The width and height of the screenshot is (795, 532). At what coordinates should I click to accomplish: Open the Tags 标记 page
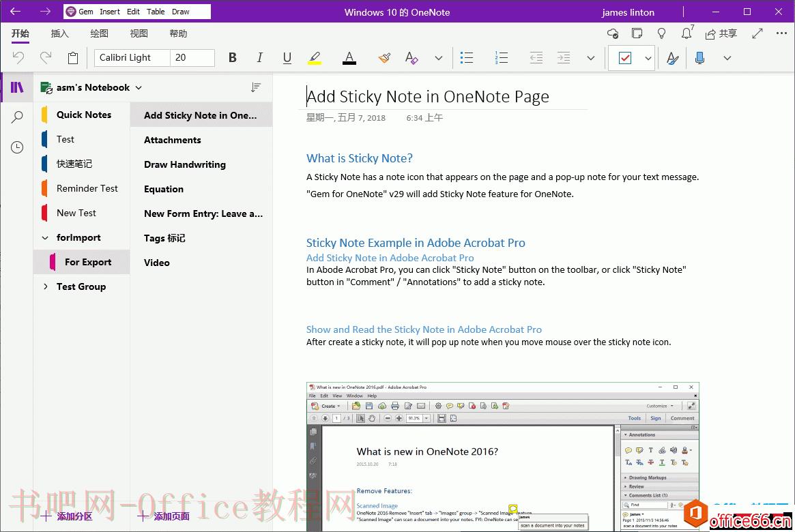click(201, 238)
